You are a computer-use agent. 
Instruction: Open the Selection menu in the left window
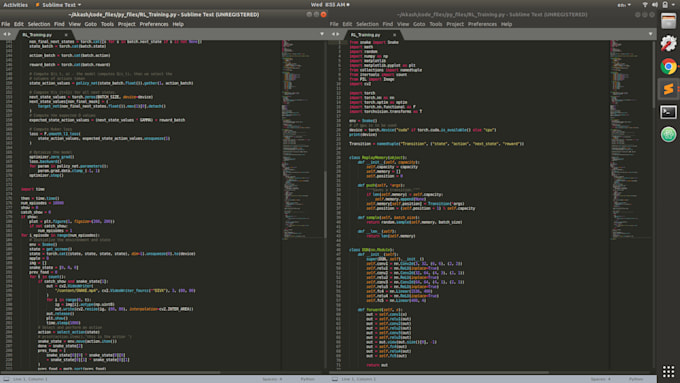pyautogui.click(x=39, y=24)
